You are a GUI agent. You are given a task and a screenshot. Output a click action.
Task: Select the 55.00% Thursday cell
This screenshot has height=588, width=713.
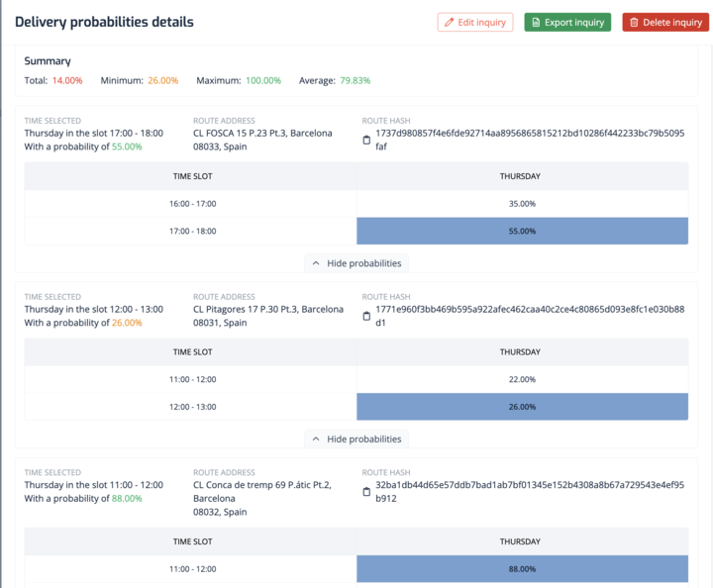tap(522, 231)
